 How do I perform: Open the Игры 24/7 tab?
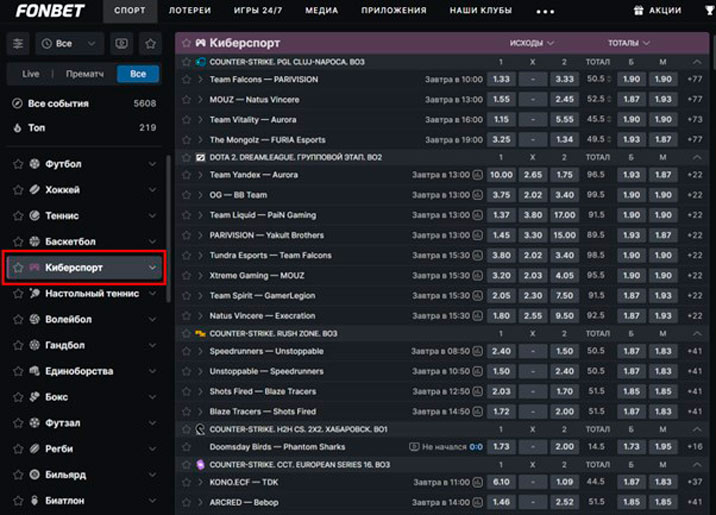(x=259, y=11)
